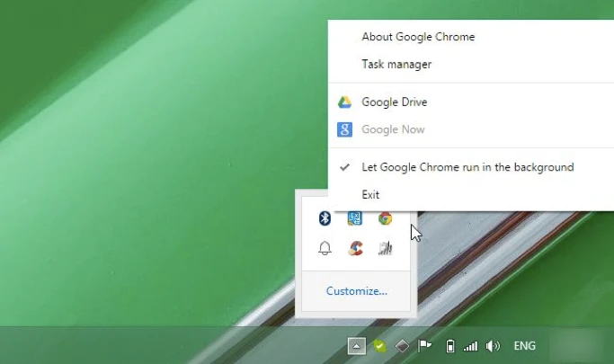
Task: Collapse the hidden icons tray arrow
Action: click(x=357, y=346)
